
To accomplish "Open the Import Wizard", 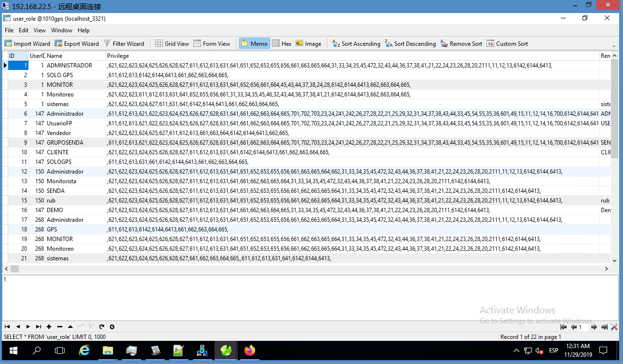I will click(x=27, y=43).
